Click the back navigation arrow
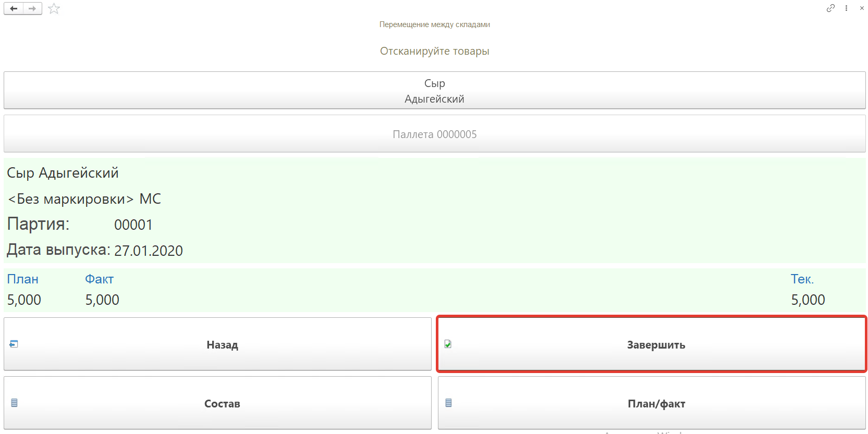Image resolution: width=868 pixels, height=434 pixels. [x=14, y=8]
